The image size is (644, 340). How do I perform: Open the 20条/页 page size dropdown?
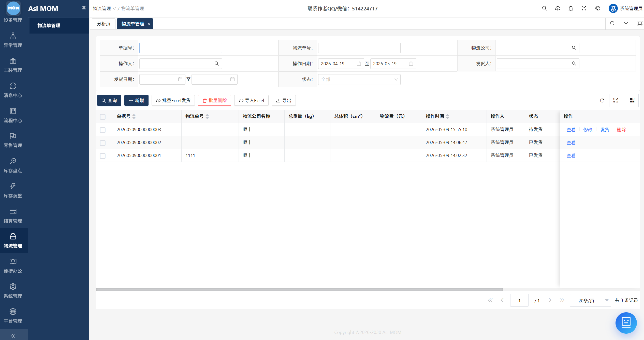590,300
